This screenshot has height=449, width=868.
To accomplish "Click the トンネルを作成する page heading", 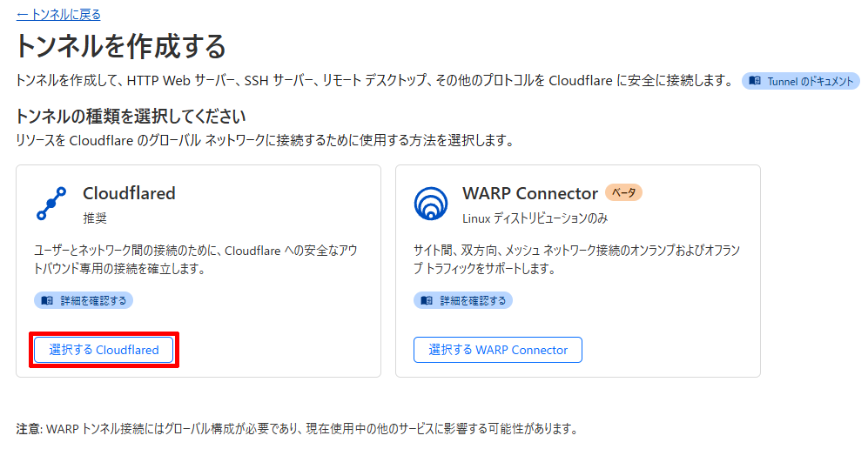I will pos(121,45).
